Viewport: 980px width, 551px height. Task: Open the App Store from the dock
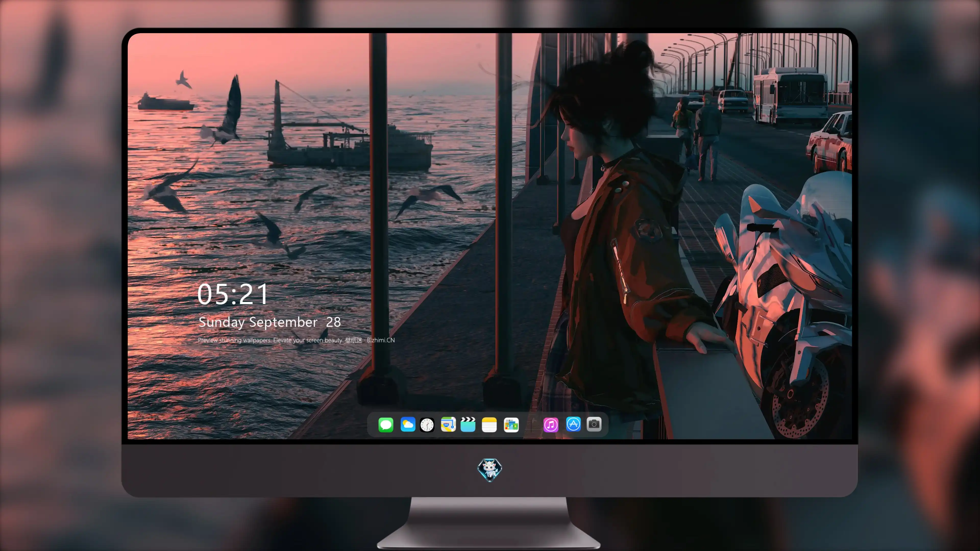click(573, 424)
